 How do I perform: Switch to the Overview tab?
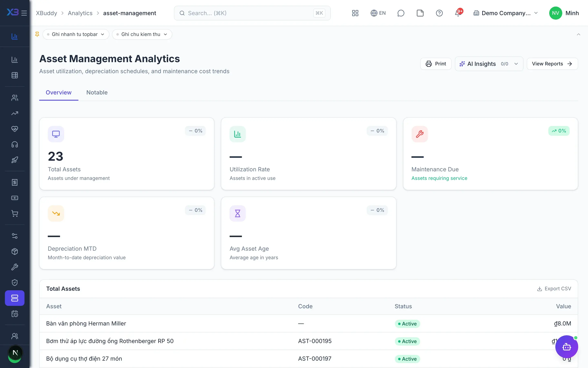coord(59,92)
